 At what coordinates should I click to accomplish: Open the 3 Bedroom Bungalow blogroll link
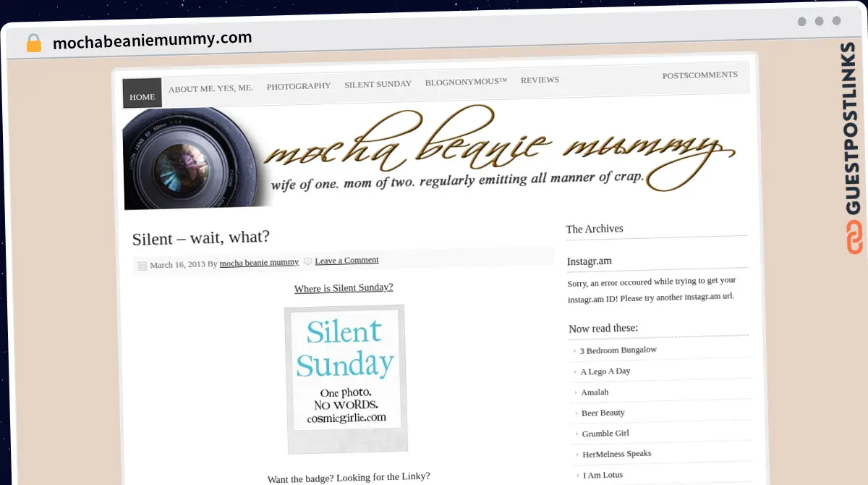618,350
